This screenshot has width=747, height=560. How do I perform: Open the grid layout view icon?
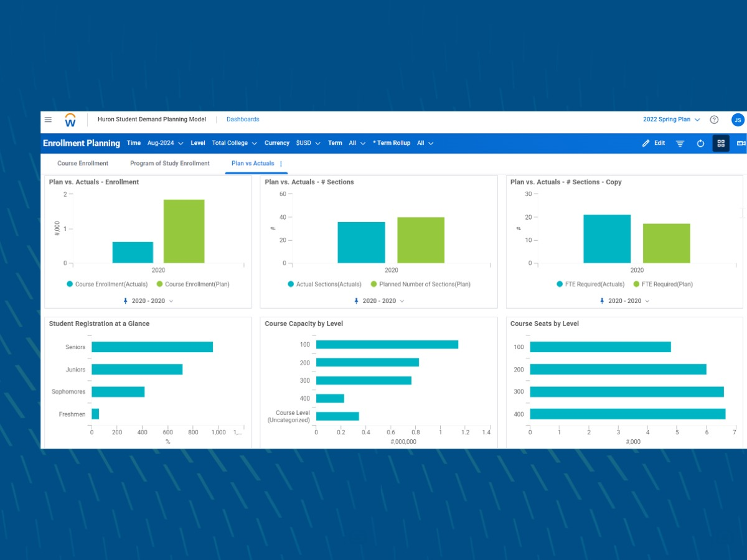[x=721, y=143]
